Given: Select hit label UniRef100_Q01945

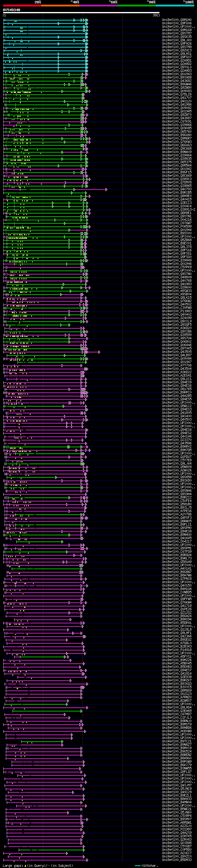Looking at the screenshot, I should pyautogui.click(x=177, y=111).
